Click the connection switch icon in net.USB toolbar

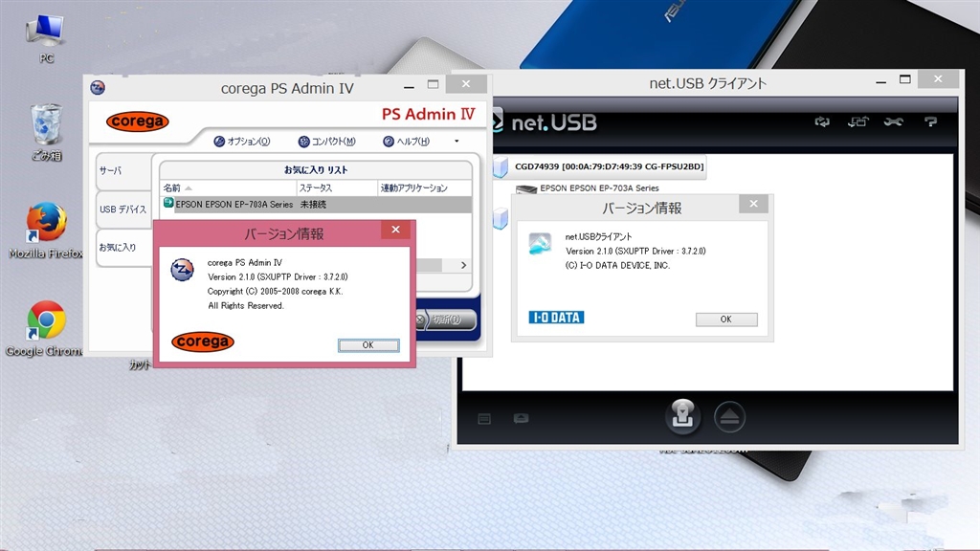click(857, 121)
